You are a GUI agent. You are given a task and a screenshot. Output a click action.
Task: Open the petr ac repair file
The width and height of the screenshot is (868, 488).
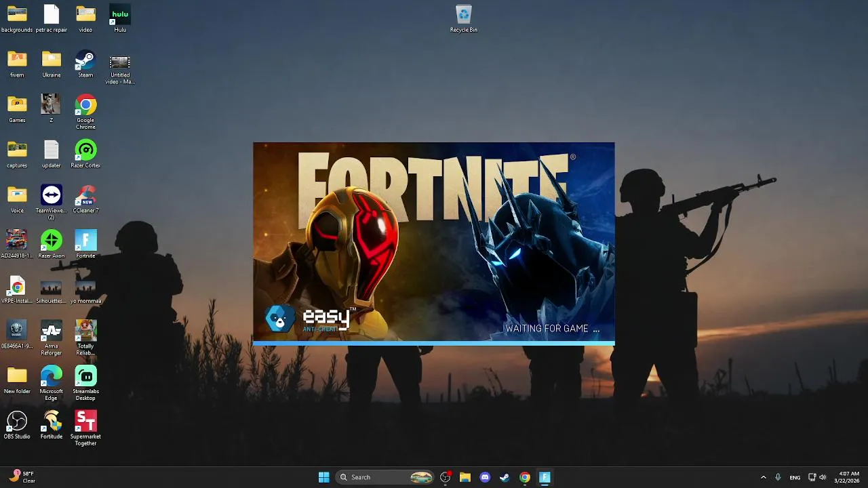[52, 19]
